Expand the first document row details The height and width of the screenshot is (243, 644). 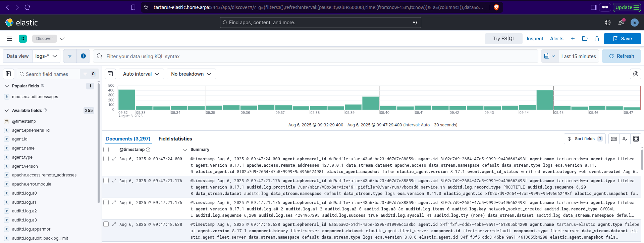tap(114, 159)
